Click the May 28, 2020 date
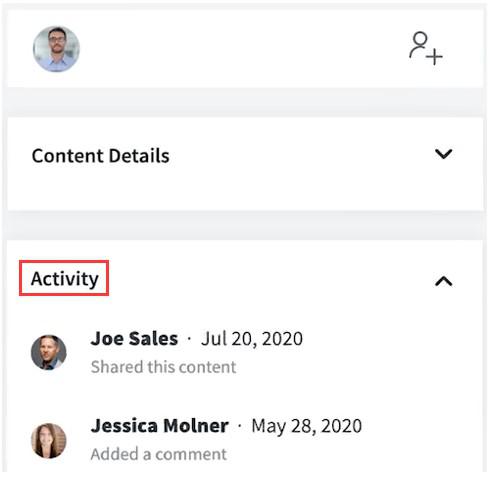The width and height of the screenshot is (491, 477). (307, 426)
